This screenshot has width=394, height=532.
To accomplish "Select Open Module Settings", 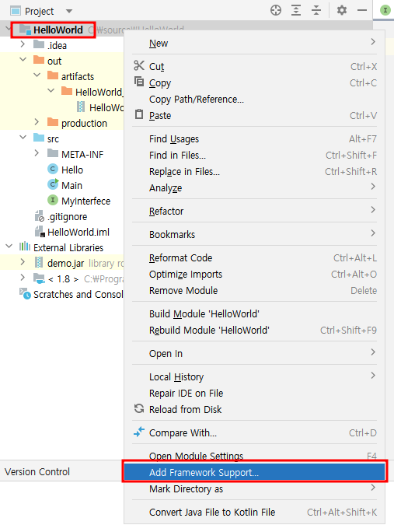I will pyautogui.click(x=254, y=455).
